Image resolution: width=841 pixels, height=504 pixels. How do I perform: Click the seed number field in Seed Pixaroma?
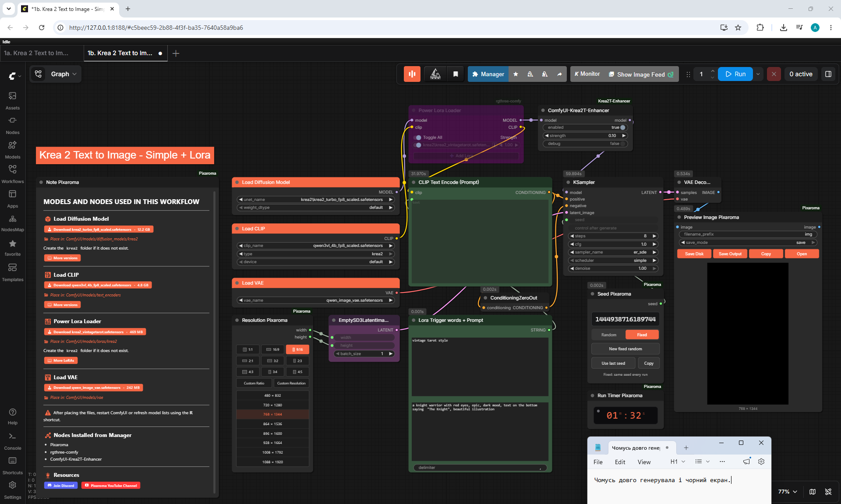point(625,319)
